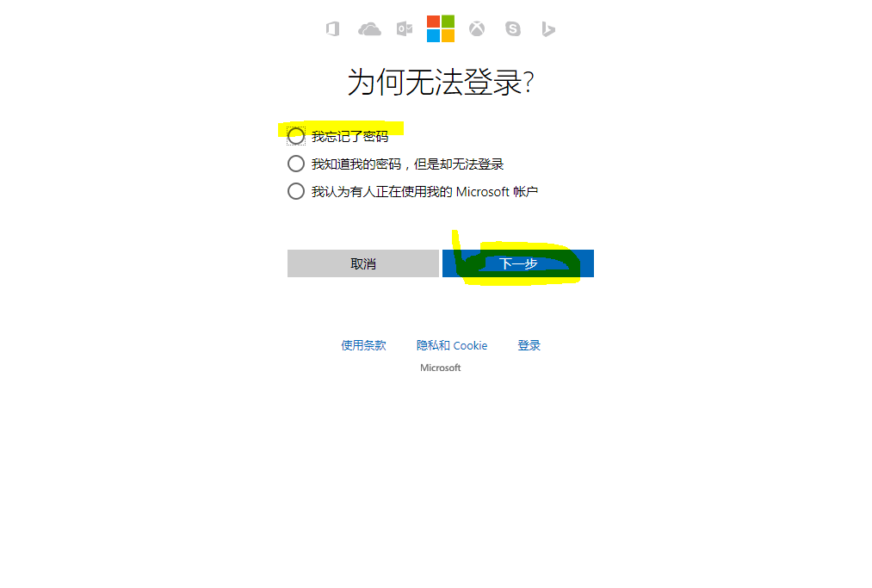
Task: Click the Xbox icon
Action: (x=477, y=29)
